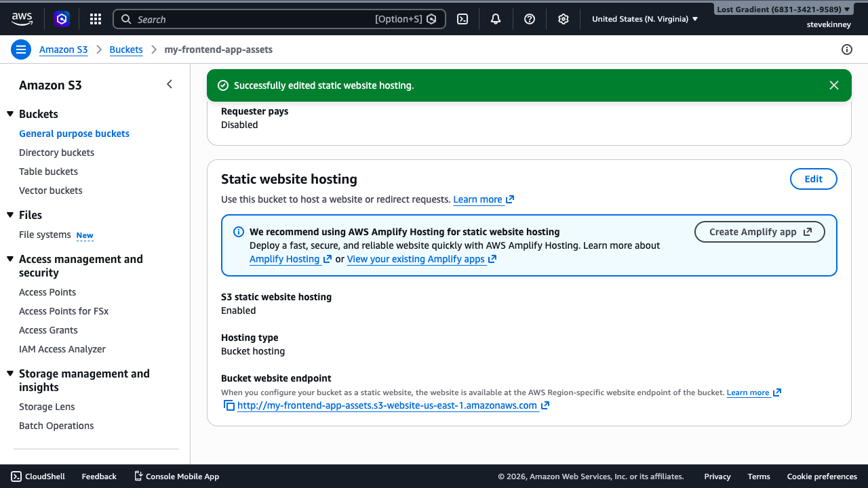The image size is (868, 488).
Task: Open the my-frontend-app-assets website endpoint URL
Action: pos(393,405)
